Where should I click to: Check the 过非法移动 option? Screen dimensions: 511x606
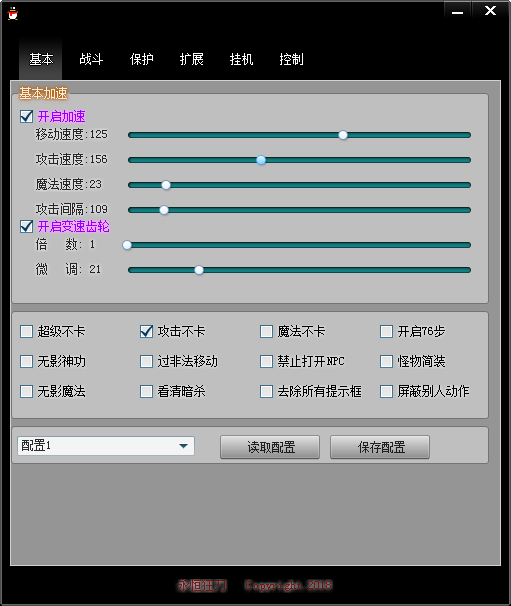pyautogui.click(x=146, y=361)
